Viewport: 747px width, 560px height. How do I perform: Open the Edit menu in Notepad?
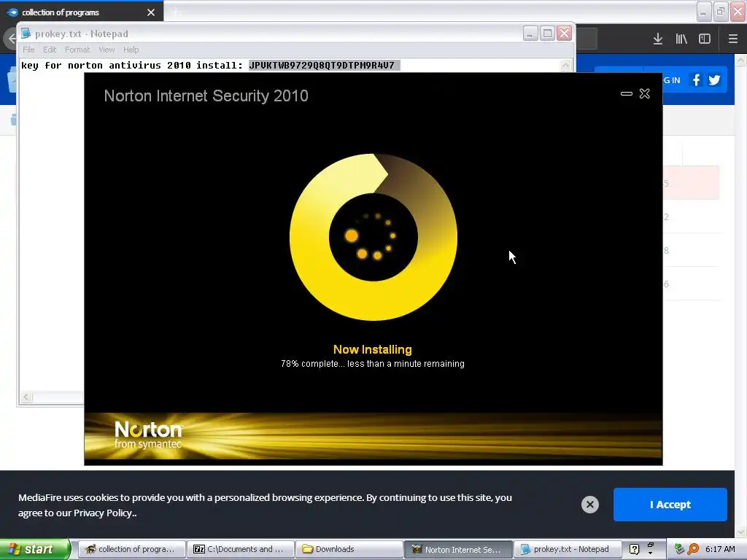50,50
